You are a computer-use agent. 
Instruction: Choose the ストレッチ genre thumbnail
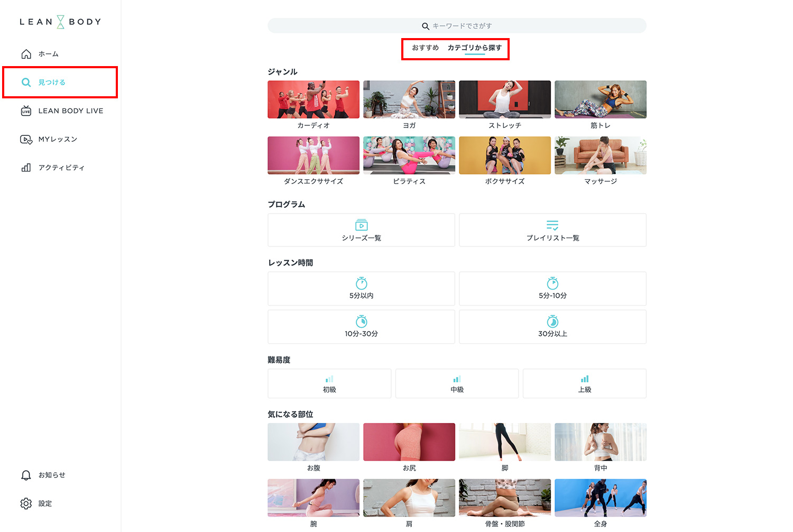pos(505,99)
